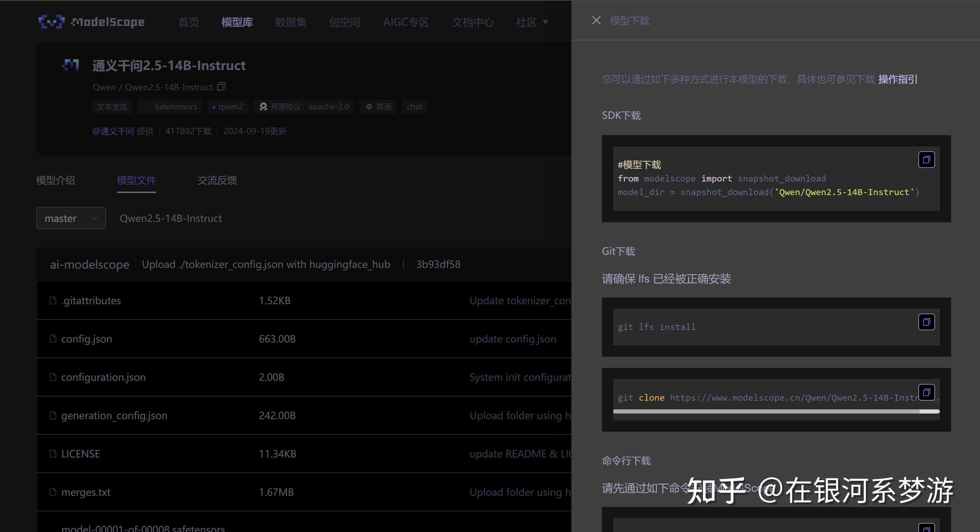Viewport: 980px width, 532px height.
Task: Click the apache-2.0 license badge icon
Action: point(263,107)
